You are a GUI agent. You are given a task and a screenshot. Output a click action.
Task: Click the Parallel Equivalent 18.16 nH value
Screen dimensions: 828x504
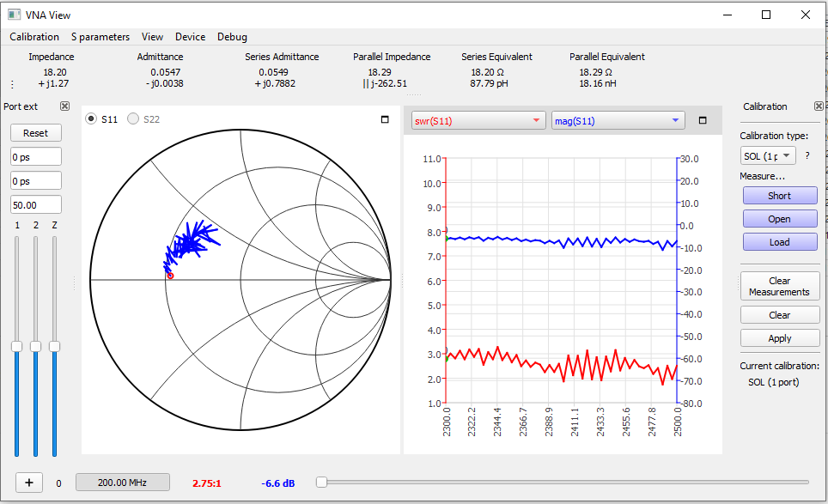(598, 83)
